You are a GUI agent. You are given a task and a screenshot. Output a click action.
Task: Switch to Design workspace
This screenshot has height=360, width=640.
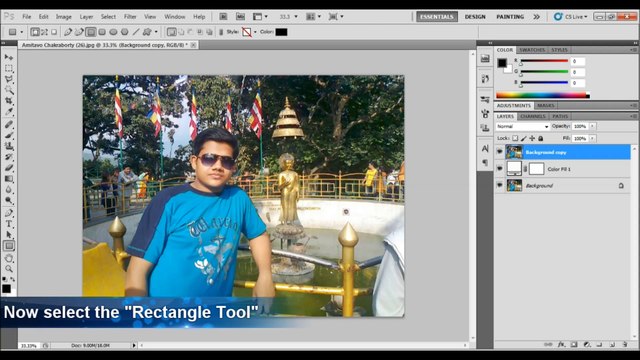click(x=475, y=17)
